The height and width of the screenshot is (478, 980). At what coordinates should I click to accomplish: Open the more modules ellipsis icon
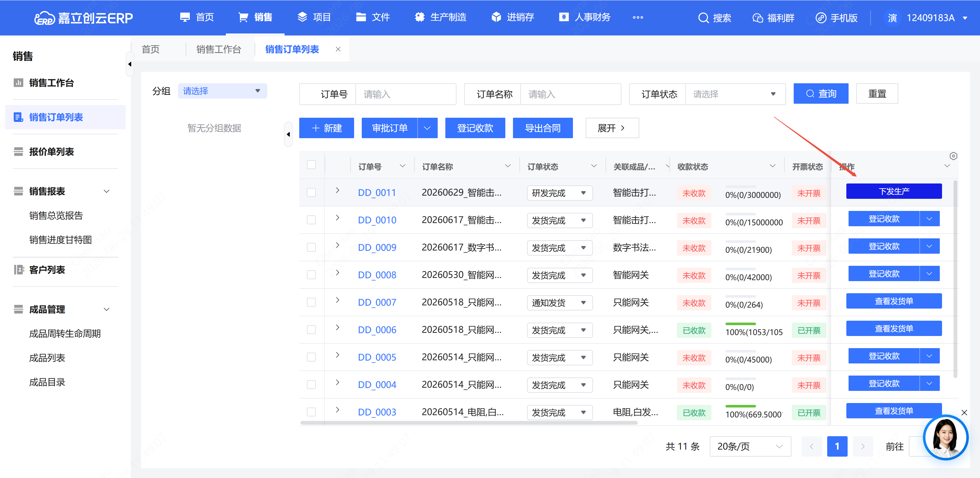click(x=638, y=18)
